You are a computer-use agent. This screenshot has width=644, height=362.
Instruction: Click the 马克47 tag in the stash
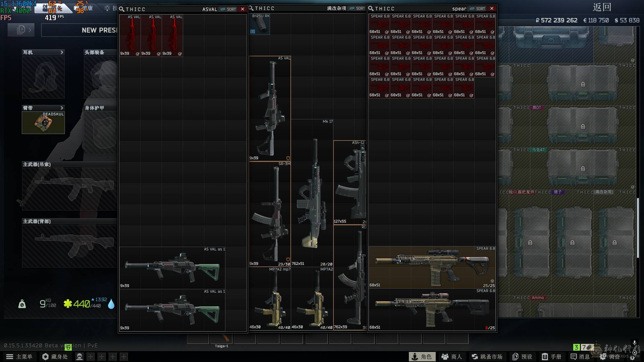click(x=539, y=150)
